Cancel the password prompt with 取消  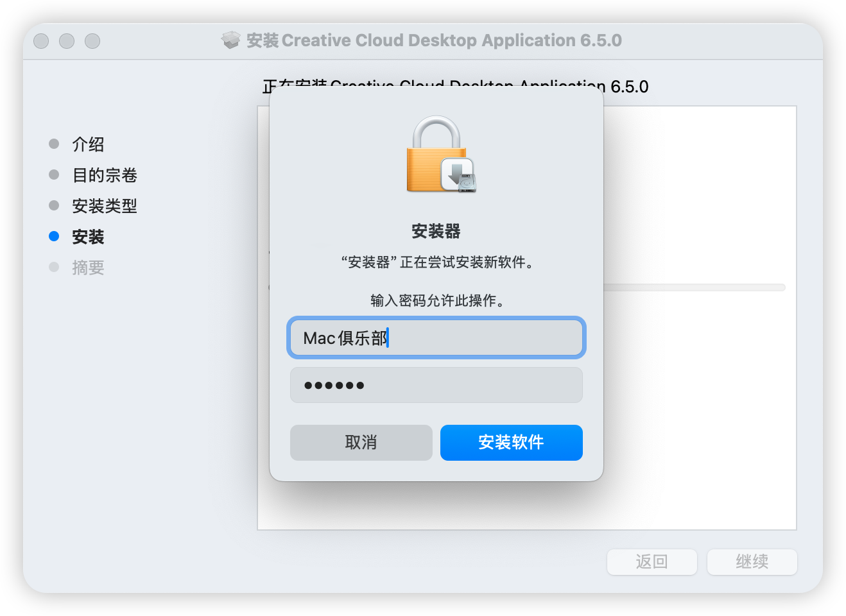361,443
